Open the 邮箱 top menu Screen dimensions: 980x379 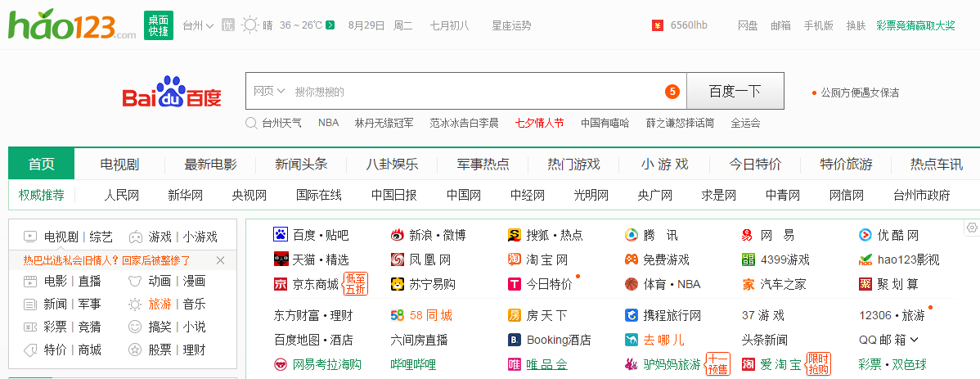click(x=780, y=25)
